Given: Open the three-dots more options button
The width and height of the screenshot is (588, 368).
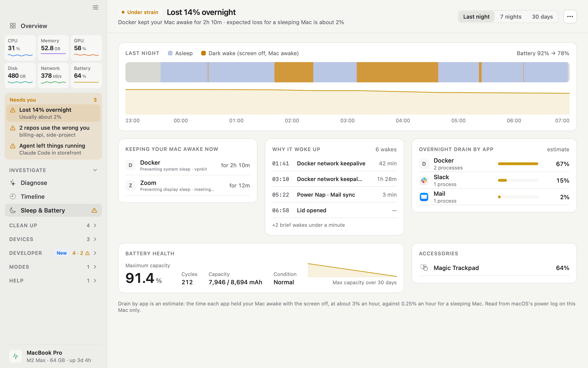Looking at the screenshot, I should (570, 17).
